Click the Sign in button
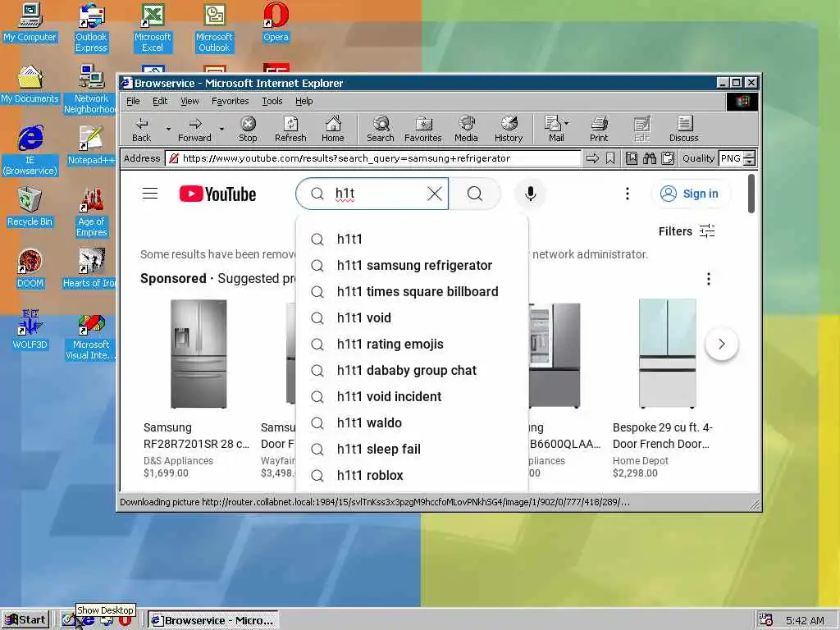This screenshot has width=840, height=630. [x=690, y=194]
